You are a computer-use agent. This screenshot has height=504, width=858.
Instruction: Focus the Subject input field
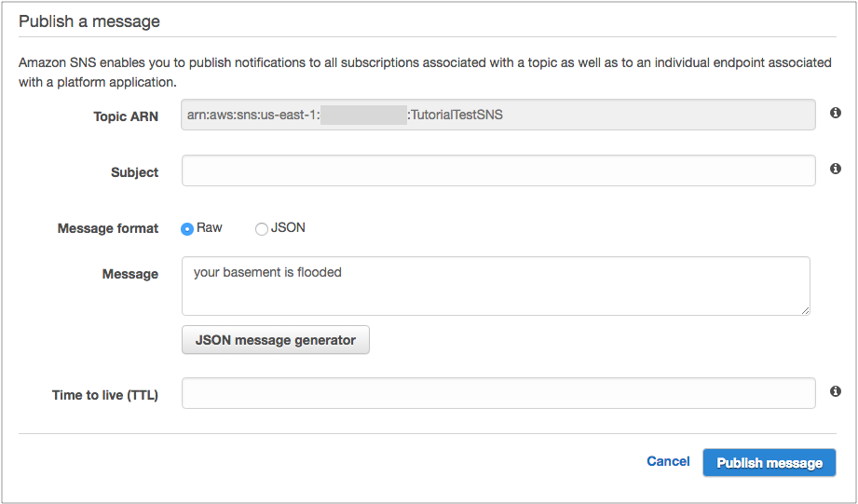(498, 170)
